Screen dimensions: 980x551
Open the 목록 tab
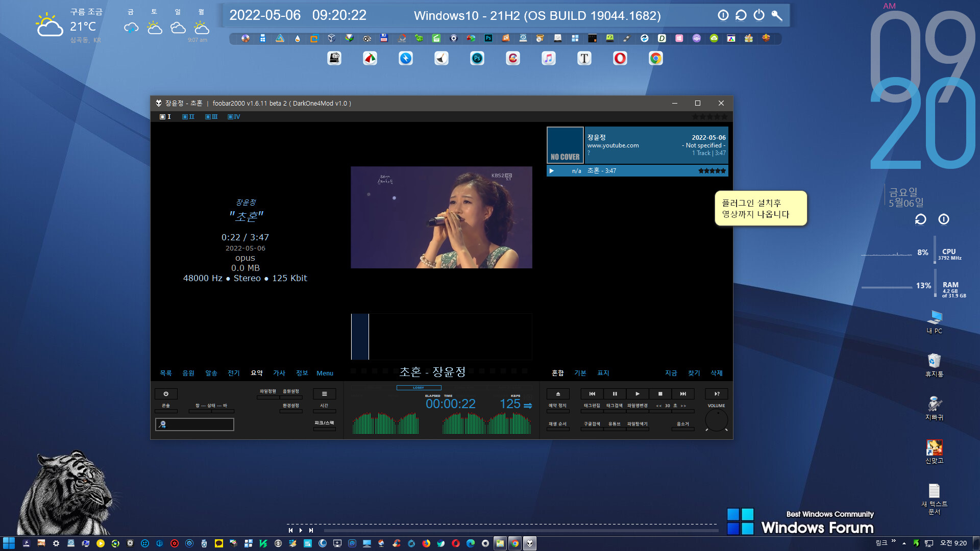tap(166, 373)
